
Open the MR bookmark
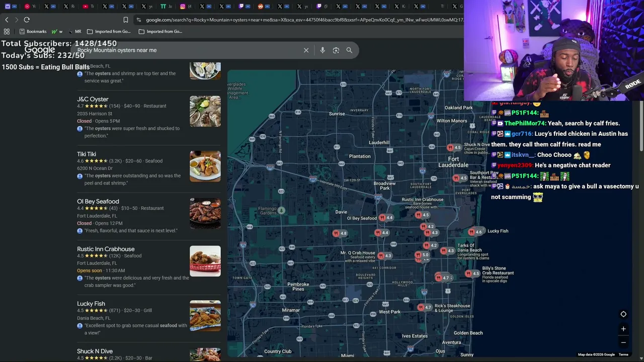74,31
